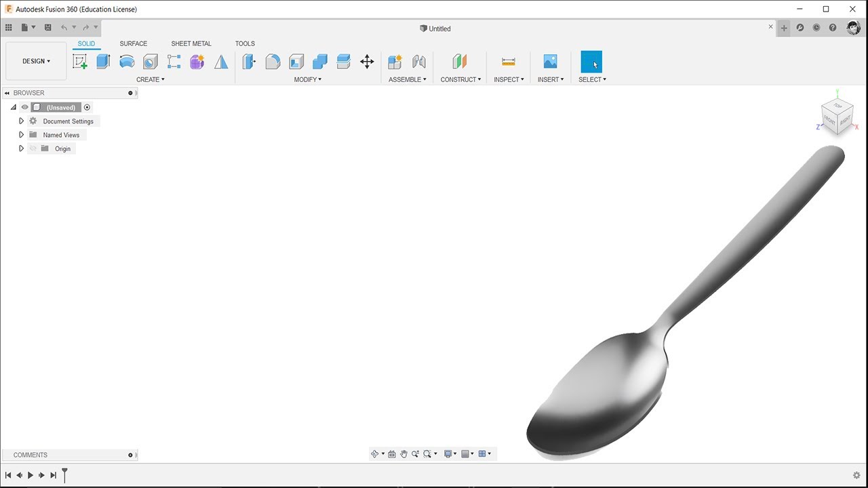Open the INSPECT dropdown menu
The height and width of the screenshot is (488, 868).
[509, 79]
